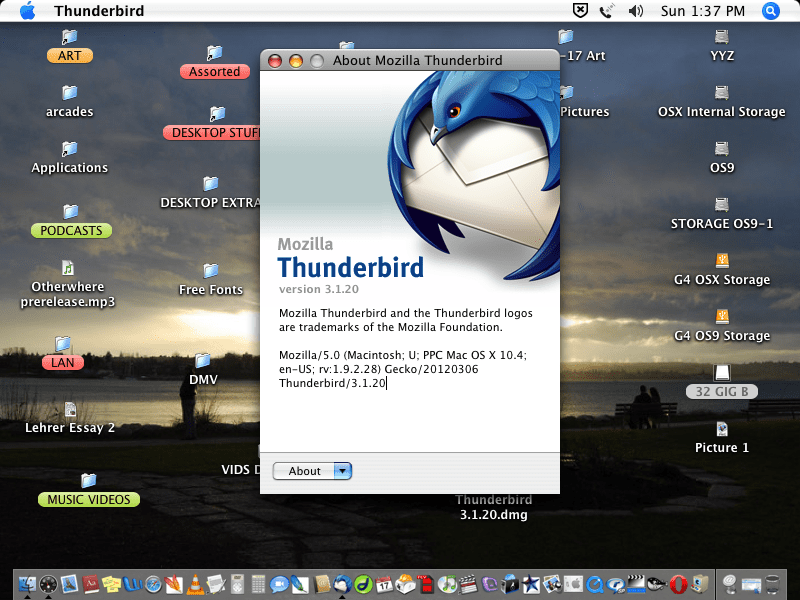
Task: Launch Dreamweaver from the Dock
Action: tap(363, 585)
